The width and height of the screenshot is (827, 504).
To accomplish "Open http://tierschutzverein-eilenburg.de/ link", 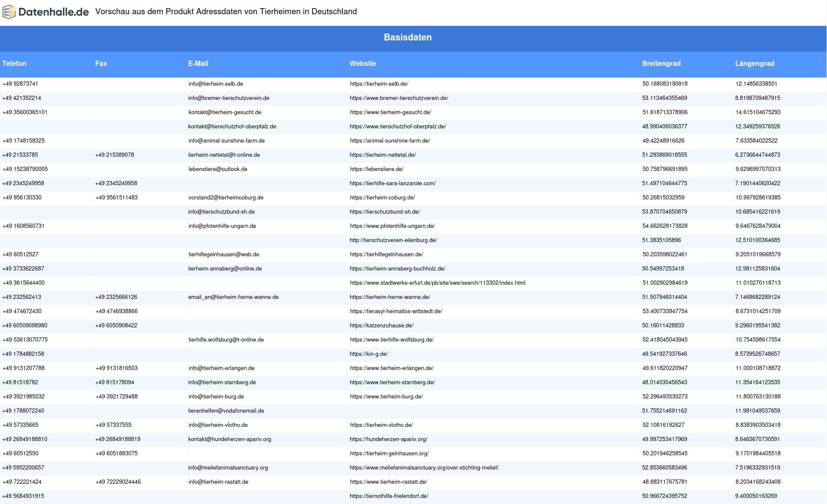I will pos(393,240).
